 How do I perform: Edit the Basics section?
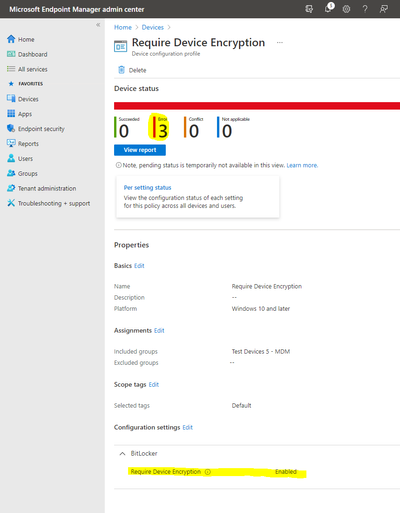(139, 266)
